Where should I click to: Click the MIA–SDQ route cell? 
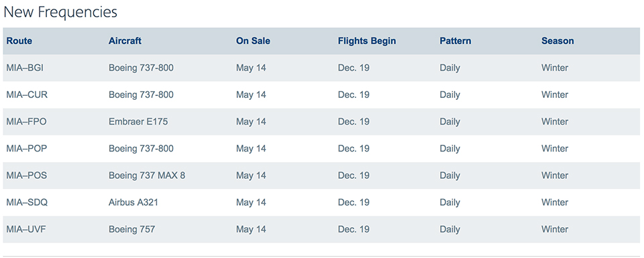[x=27, y=202]
